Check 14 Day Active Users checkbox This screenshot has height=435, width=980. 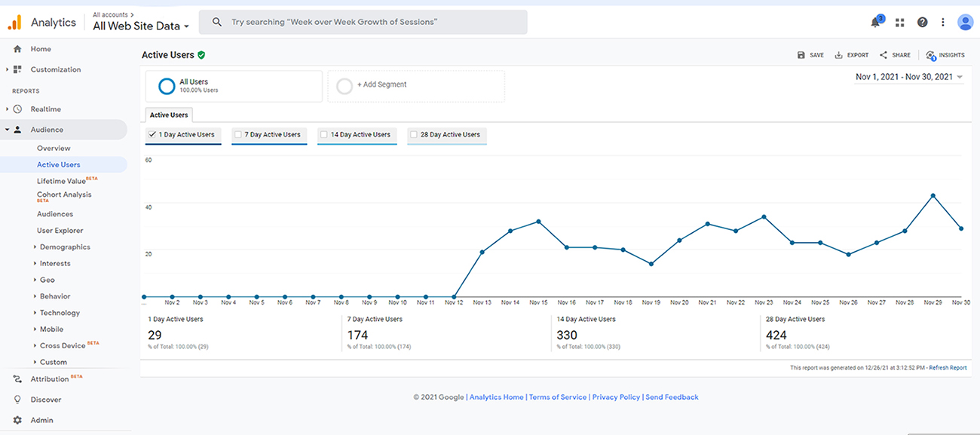point(324,135)
